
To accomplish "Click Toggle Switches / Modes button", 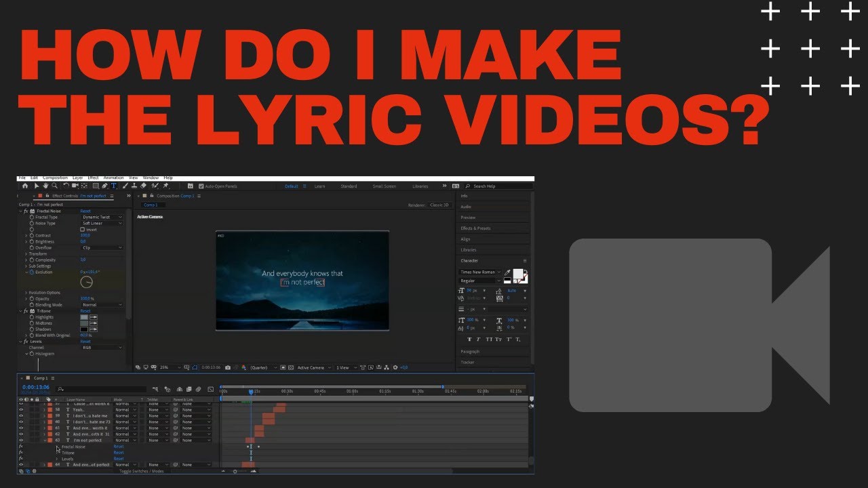I will click(x=141, y=471).
